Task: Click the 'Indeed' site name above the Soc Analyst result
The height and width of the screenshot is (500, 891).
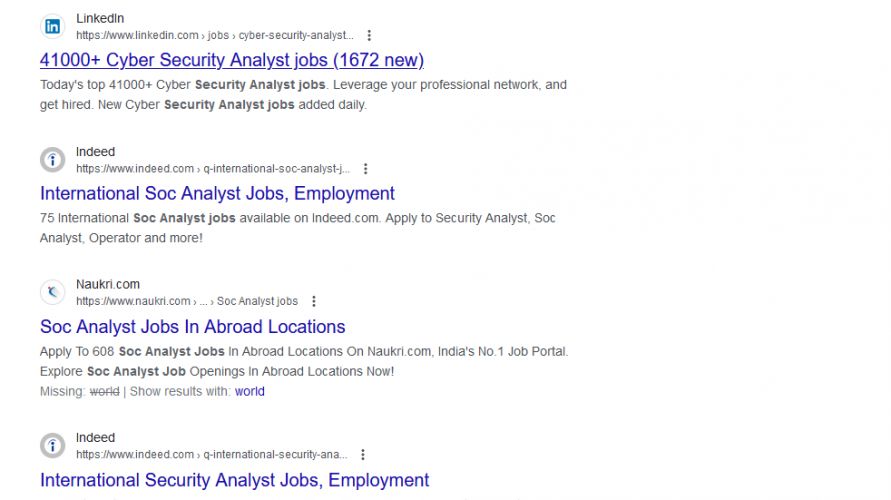Action: click(96, 152)
